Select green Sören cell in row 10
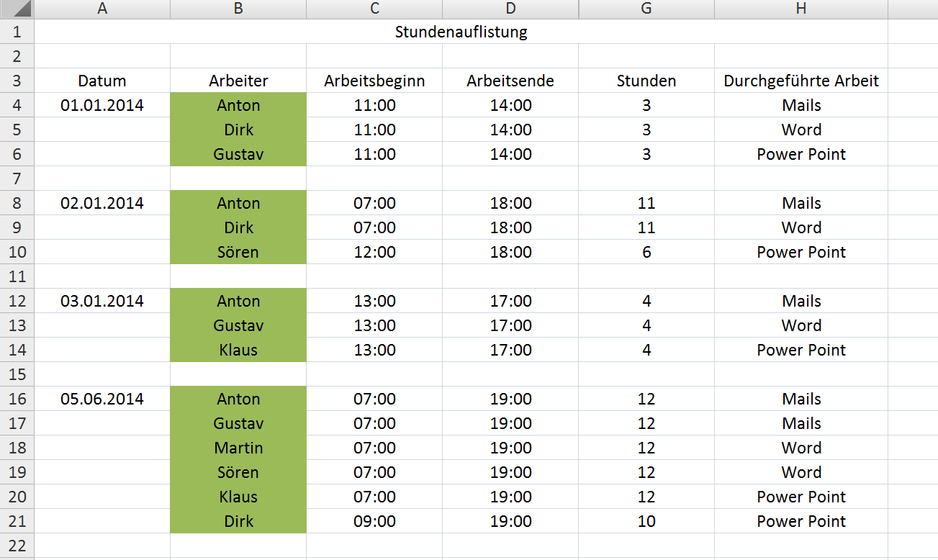Viewport: 938px width, 560px height. tap(238, 252)
